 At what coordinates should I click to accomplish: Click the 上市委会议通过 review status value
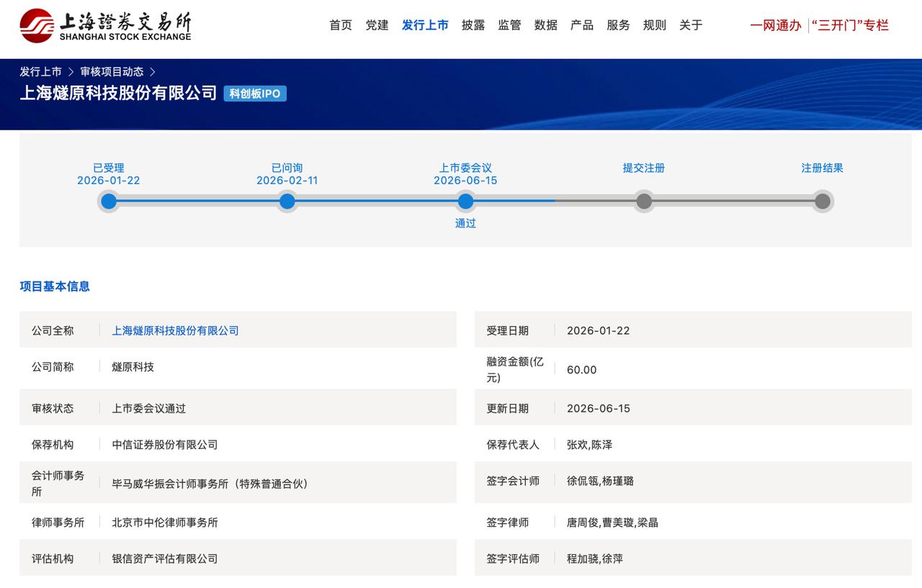(148, 408)
